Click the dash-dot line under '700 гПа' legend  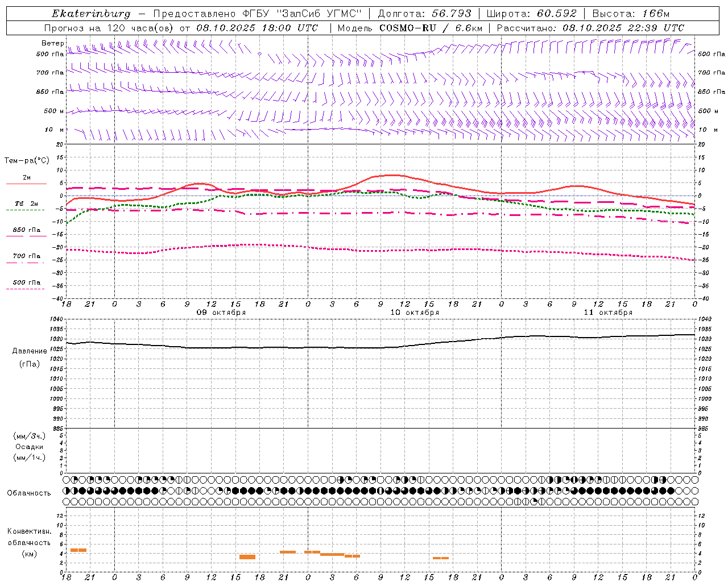click(x=25, y=263)
